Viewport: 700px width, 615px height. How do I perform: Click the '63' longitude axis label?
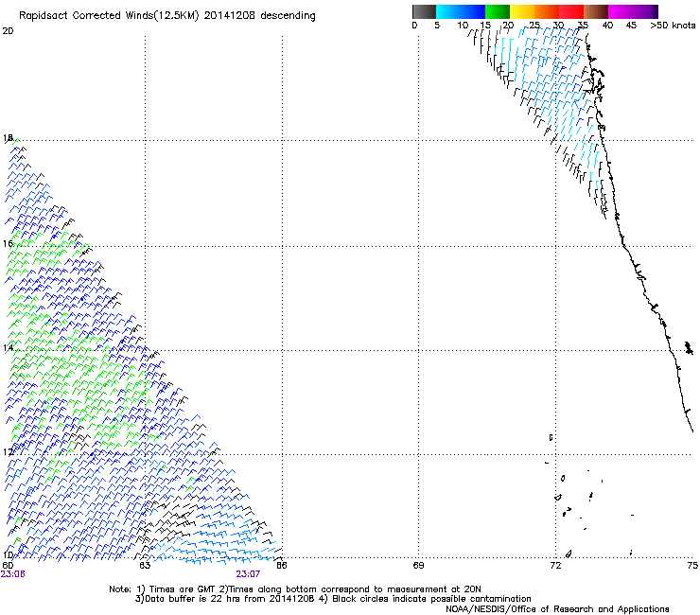click(145, 566)
